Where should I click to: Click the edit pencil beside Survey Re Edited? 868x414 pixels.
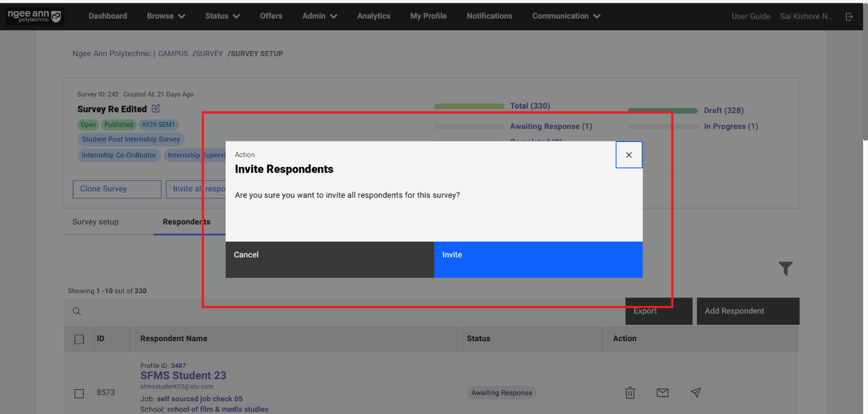pos(156,109)
